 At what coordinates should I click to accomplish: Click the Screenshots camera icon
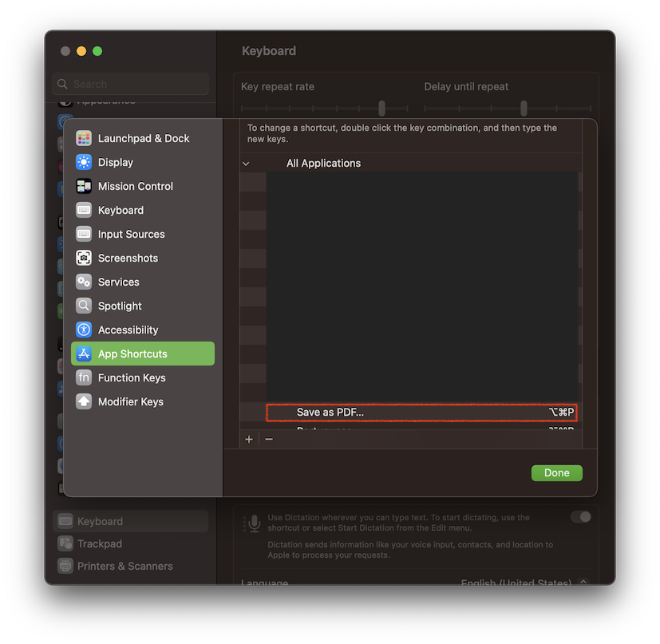84,258
